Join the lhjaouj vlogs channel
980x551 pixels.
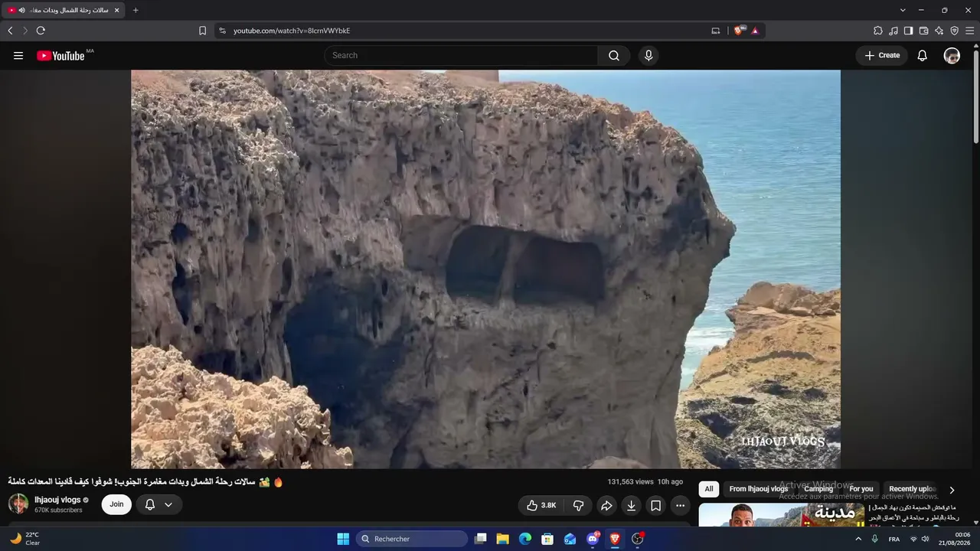pos(116,504)
